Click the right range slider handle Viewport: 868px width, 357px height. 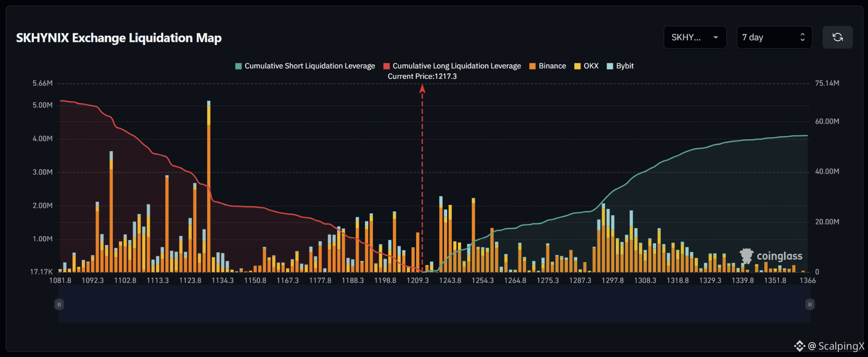[x=810, y=304]
